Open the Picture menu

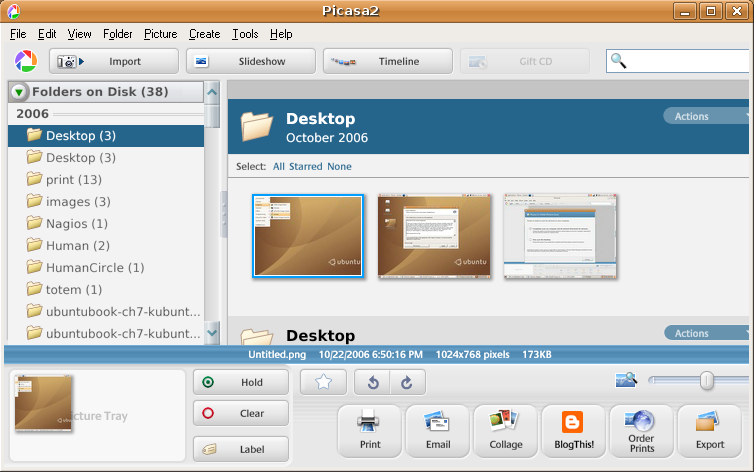tap(161, 34)
